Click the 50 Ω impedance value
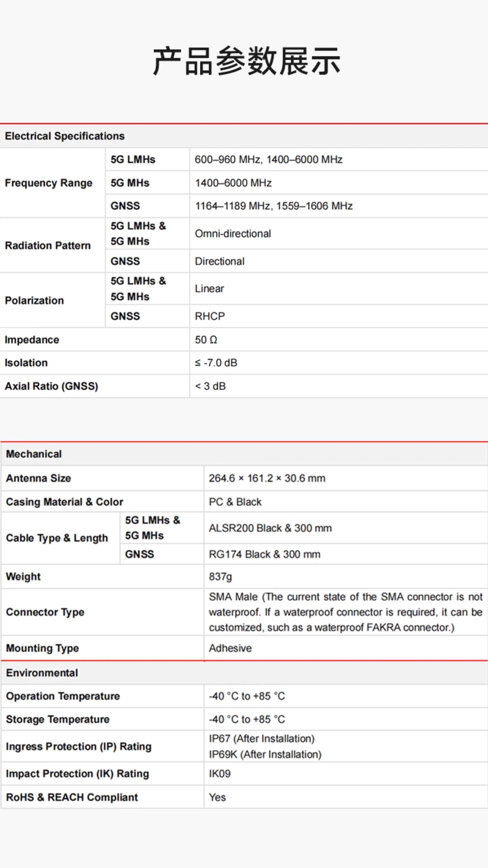 click(206, 340)
